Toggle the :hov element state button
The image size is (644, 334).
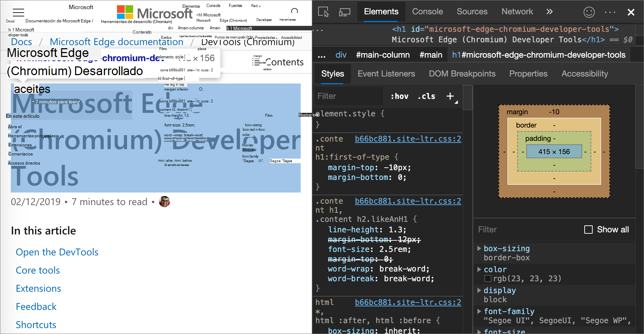[x=399, y=96]
